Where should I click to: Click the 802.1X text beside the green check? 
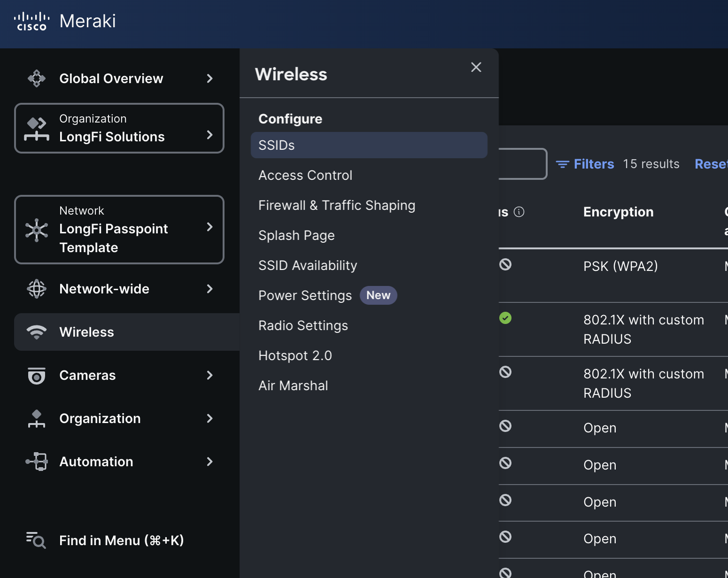click(x=643, y=329)
